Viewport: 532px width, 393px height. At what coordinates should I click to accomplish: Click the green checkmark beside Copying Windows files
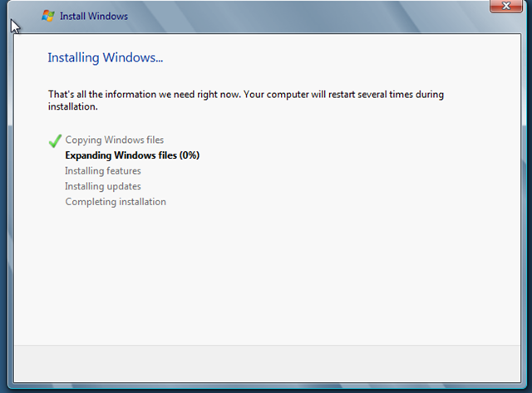click(55, 140)
